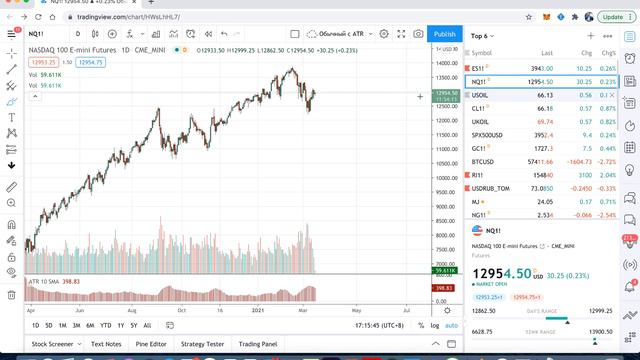Select the brush drawing tool
This screenshot has height=360, width=640.
pos(11,102)
